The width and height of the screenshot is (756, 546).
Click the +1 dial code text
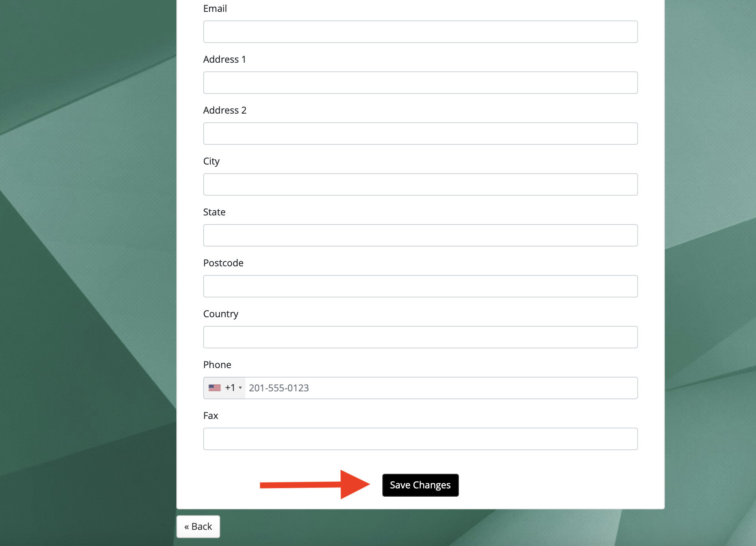[230, 388]
